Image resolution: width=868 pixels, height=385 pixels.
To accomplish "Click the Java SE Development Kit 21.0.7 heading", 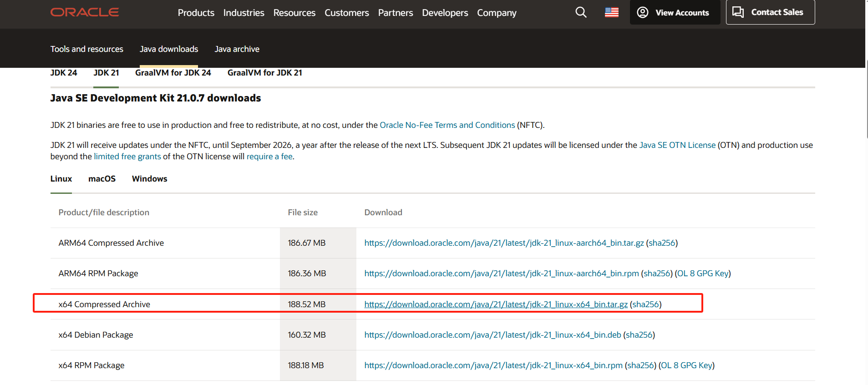I will (x=156, y=98).
